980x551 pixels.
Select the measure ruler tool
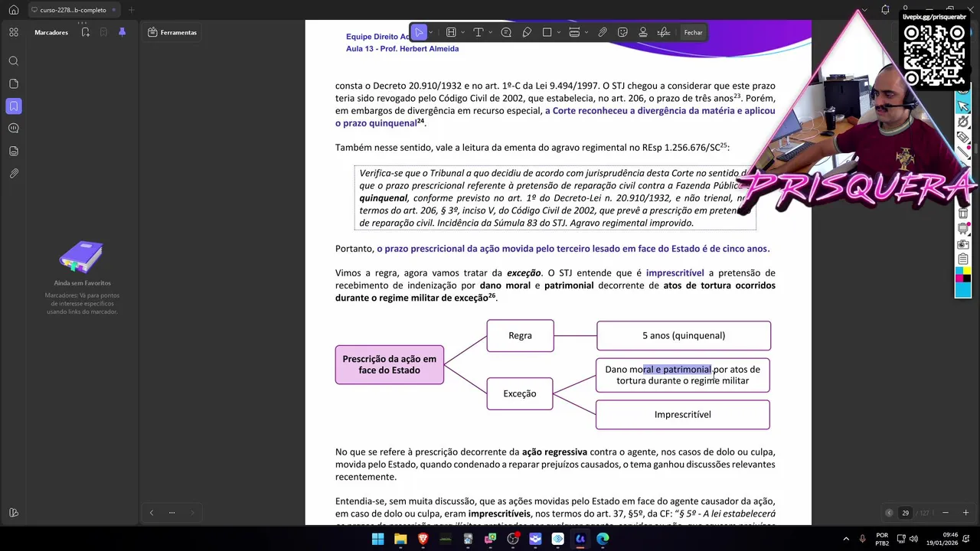click(574, 32)
